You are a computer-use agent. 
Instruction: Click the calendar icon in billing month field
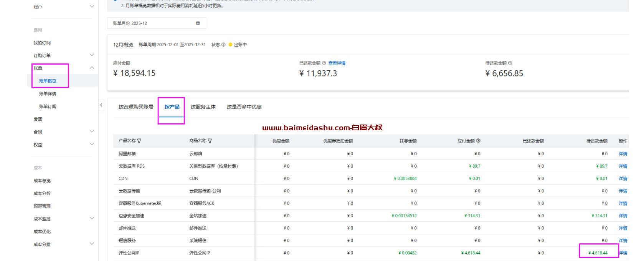pos(198,23)
